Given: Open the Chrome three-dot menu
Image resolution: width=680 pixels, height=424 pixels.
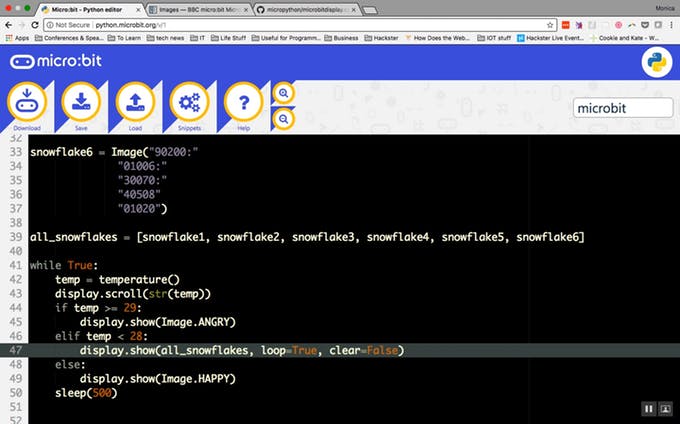Looking at the screenshot, I should [671, 25].
